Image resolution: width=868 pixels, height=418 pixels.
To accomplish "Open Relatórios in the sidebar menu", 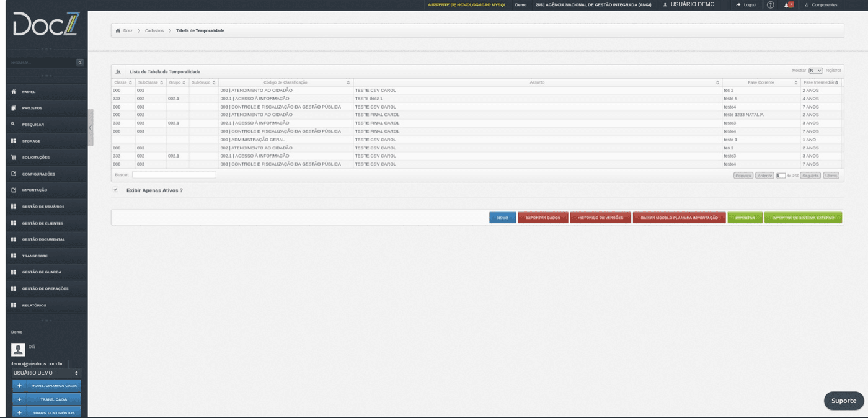I will pos(34,305).
